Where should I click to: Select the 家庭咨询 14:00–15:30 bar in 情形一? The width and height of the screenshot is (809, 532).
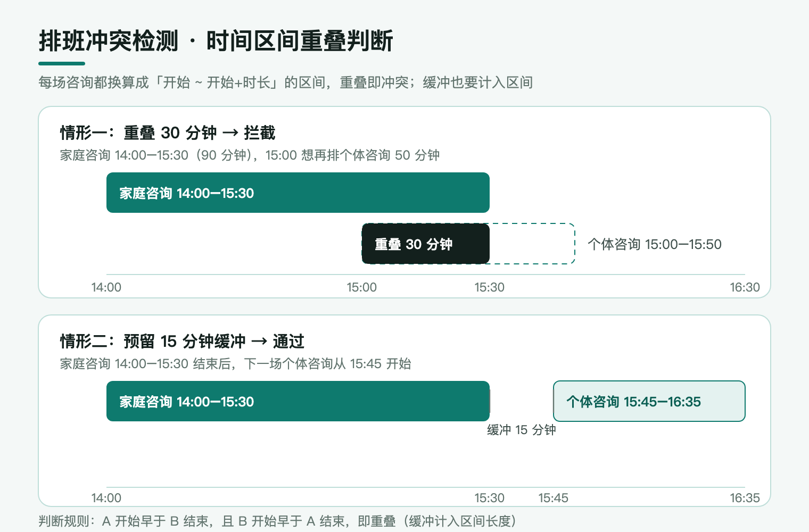[x=298, y=193]
